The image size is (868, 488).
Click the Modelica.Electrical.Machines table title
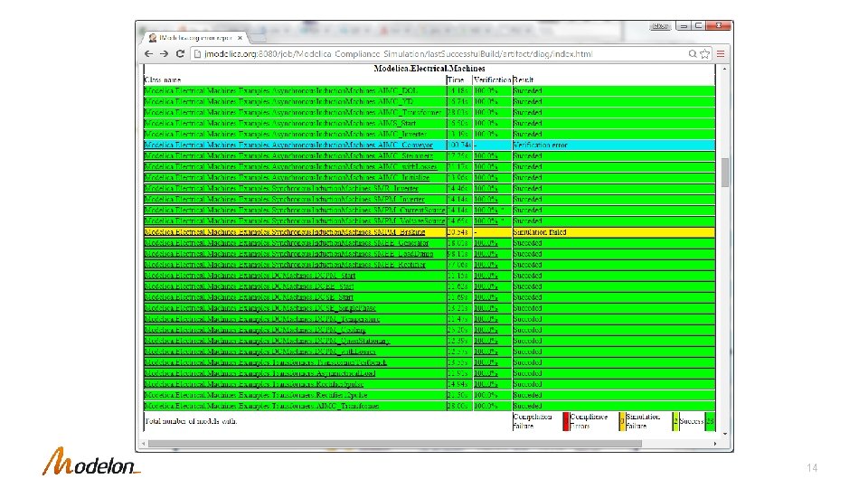[429, 69]
